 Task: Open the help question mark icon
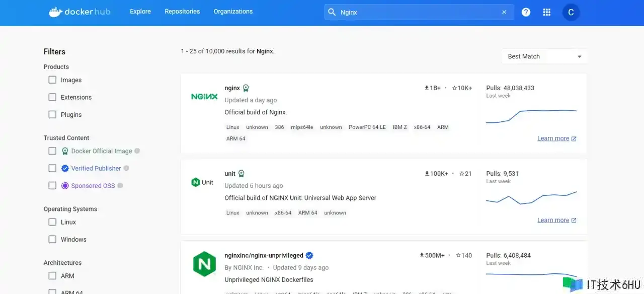tap(526, 12)
